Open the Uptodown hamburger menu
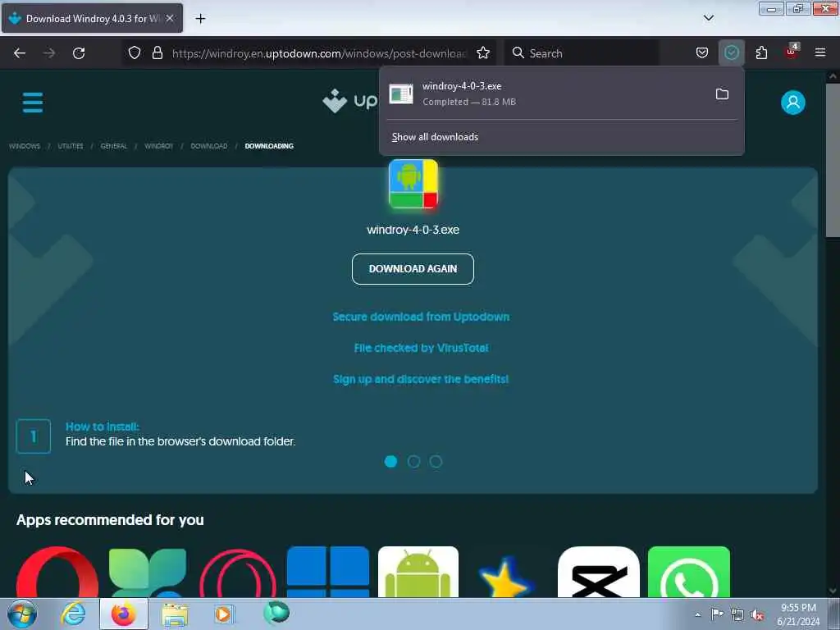Screen dimensions: 840x630 point(33,103)
